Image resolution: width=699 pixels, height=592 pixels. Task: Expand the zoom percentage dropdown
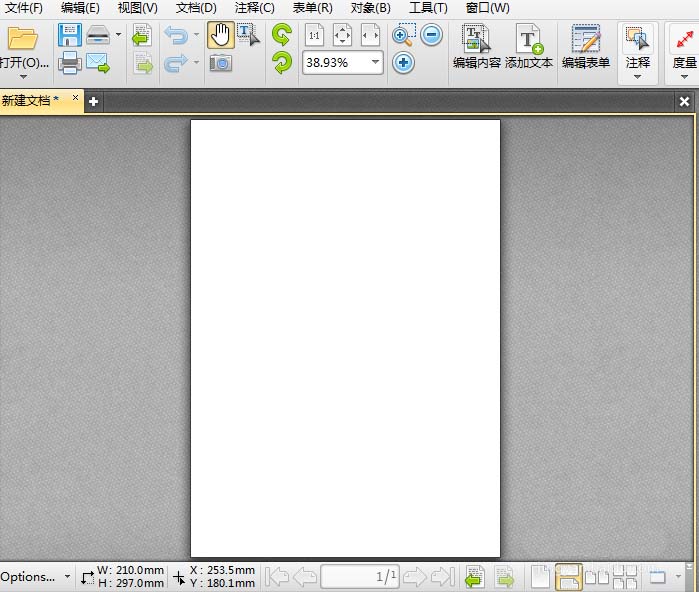[376, 62]
